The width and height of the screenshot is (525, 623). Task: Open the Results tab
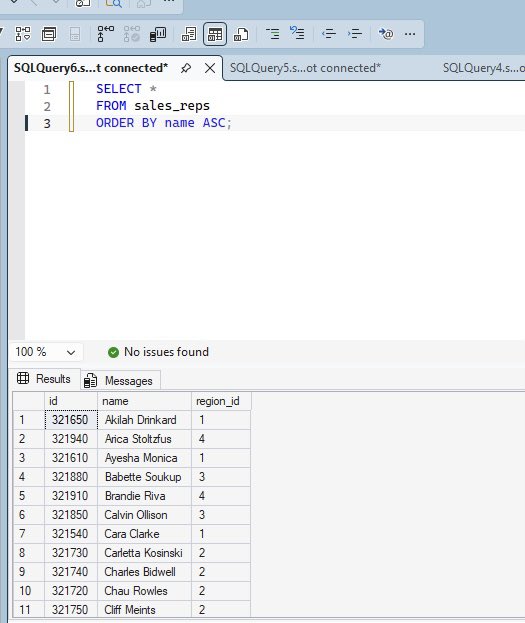click(x=44, y=379)
